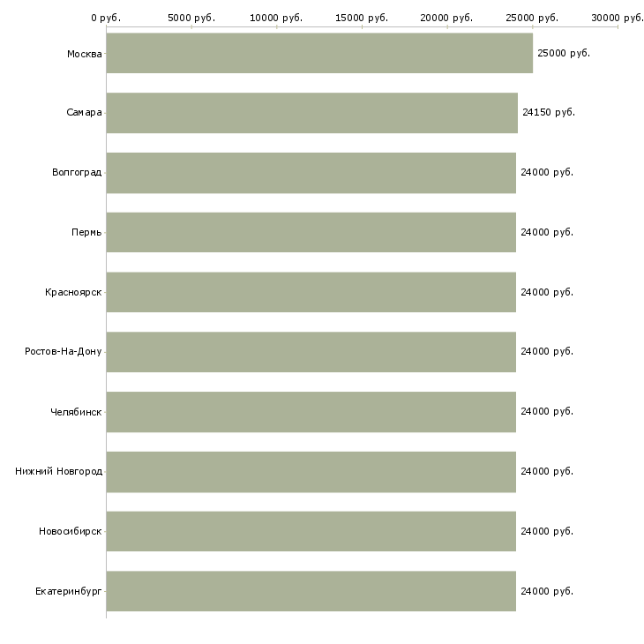Click the Пермь bar

[311, 232]
